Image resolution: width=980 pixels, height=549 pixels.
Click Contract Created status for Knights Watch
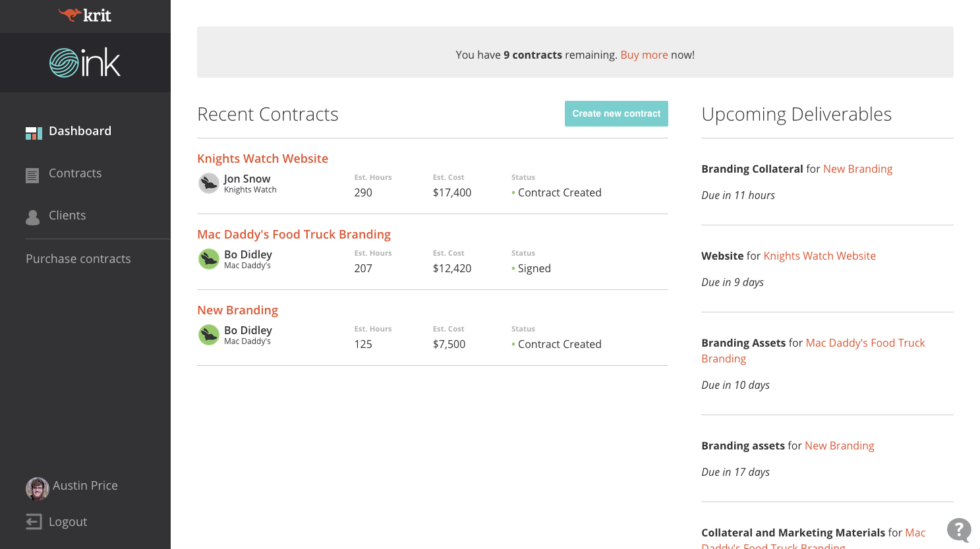coord(560,192)
